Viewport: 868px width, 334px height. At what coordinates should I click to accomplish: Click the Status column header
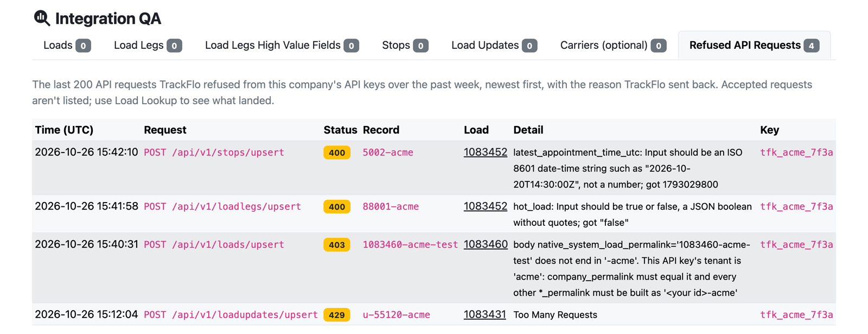340,130
